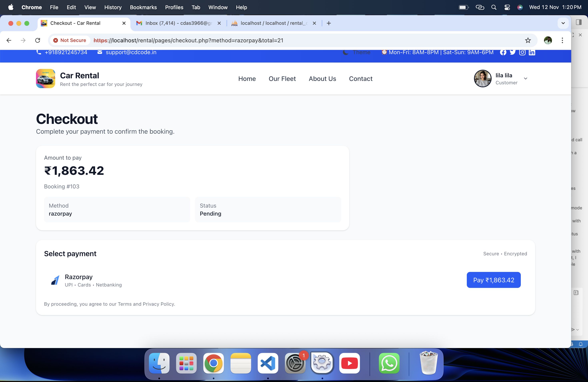Bookmark page with the star icon
This screenshot has height=382, width=588.
[528, 40]
